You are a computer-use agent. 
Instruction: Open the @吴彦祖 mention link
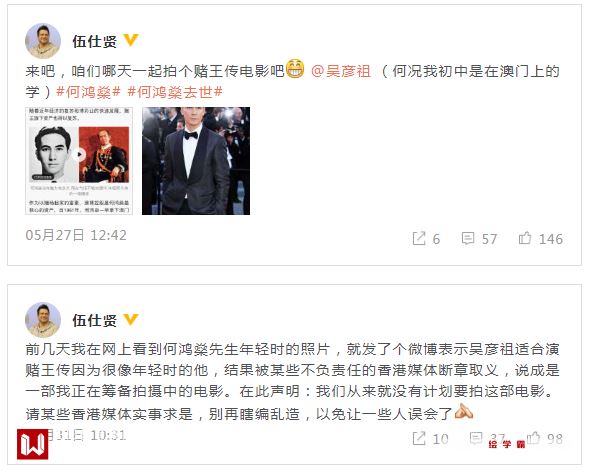pos(341,71)
